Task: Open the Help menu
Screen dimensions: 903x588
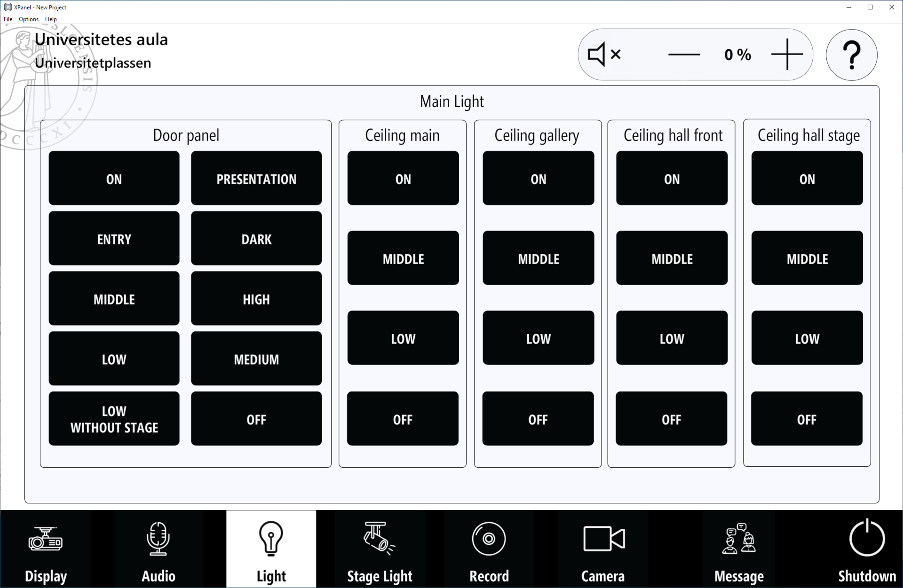Action: coord(51,19)
